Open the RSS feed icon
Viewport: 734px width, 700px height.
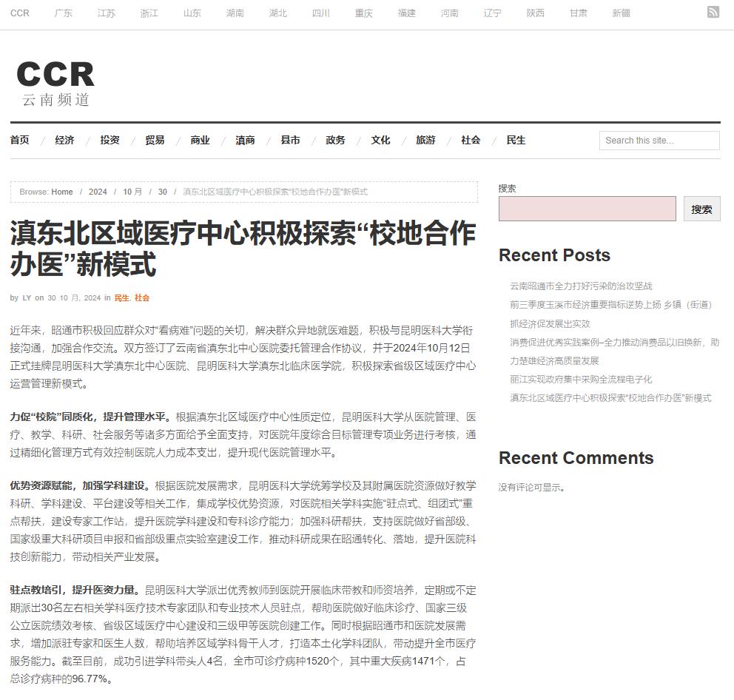713,12
